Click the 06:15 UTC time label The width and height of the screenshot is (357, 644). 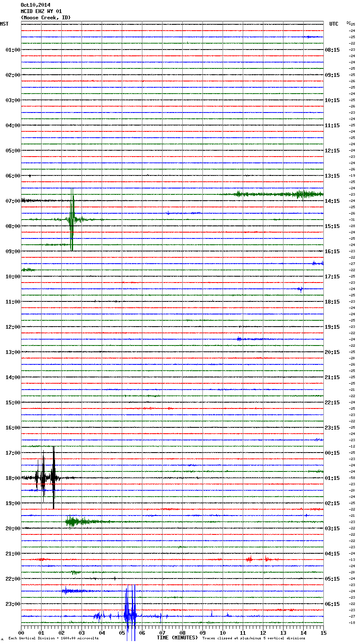pos(332,604)
